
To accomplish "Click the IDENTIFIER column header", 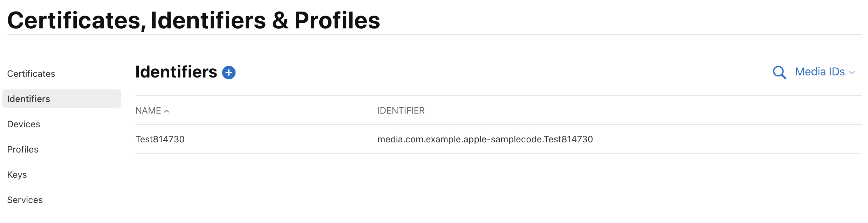I will point(401,111).
